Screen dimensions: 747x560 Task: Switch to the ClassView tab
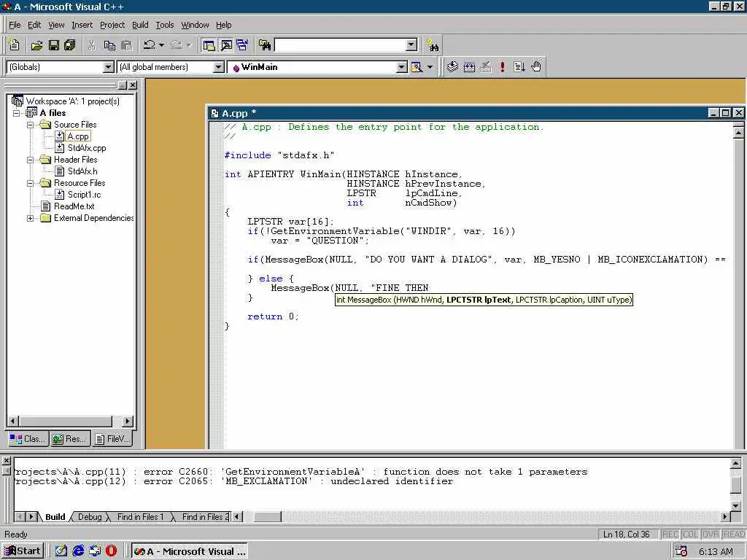[x=28, y=439]
